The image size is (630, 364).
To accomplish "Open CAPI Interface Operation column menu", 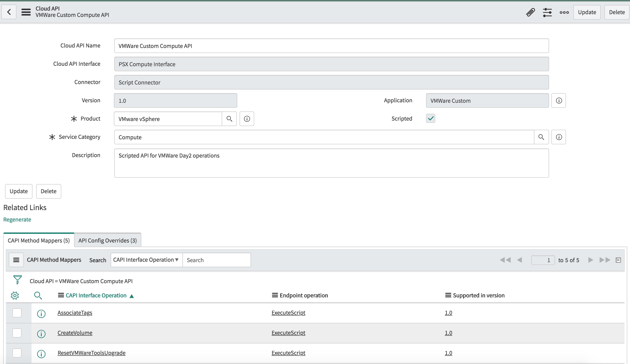I will pos(61,295).
